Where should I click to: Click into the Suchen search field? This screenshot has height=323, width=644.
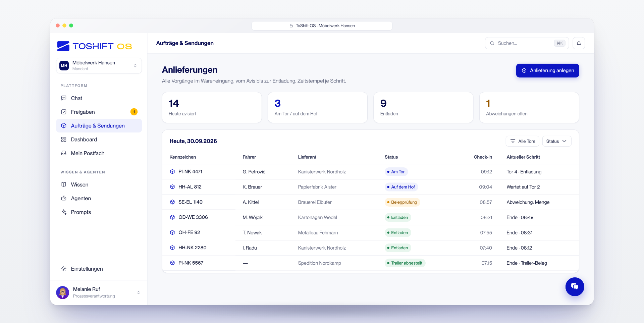pos(527,43)
